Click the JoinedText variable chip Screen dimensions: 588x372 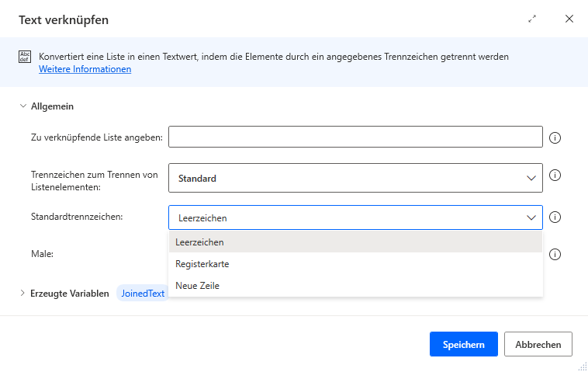pos(143,293)
